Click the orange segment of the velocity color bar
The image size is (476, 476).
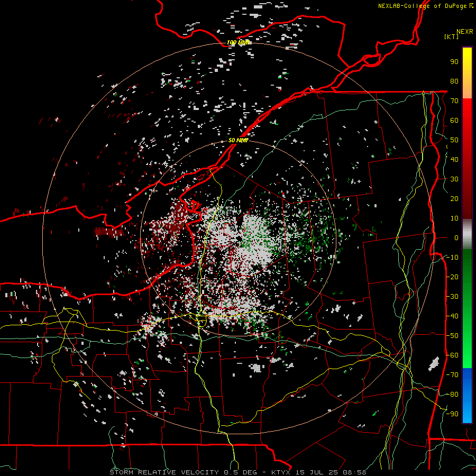point(467,89)
